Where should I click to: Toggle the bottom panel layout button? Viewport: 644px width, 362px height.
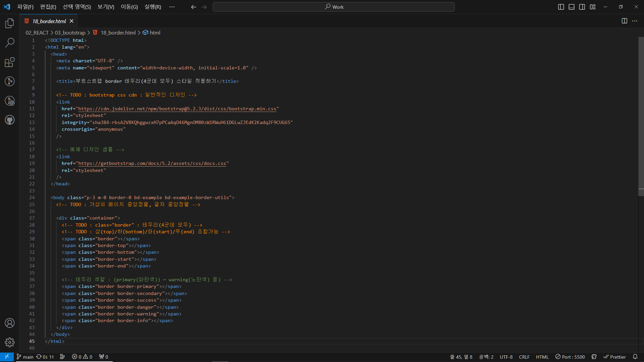click(x=572, y=7)
